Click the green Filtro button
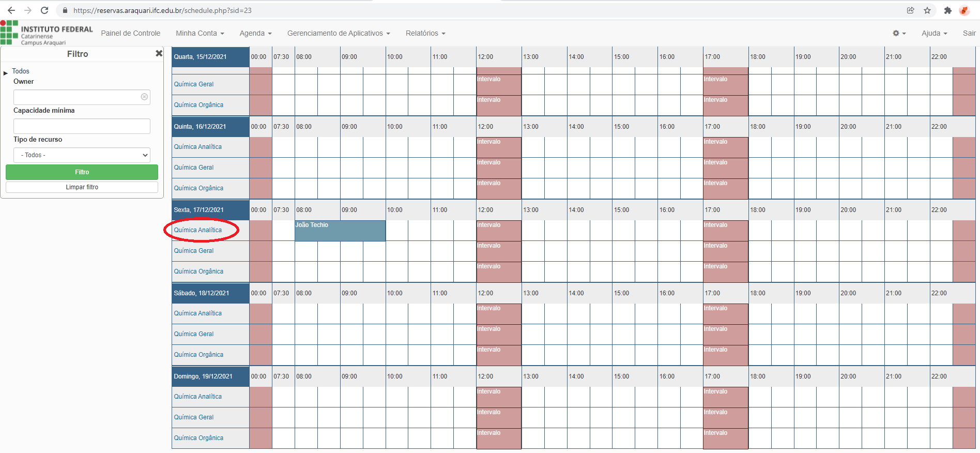Image resolution: width=980 pixels, height=453 pixels. click(x=82, y=172)
